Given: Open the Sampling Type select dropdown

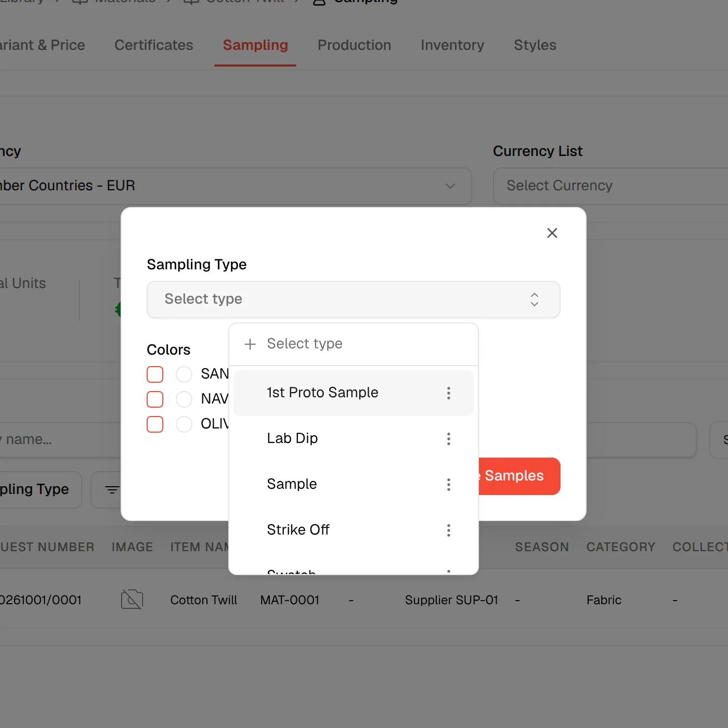Looking at the screenshot, I should coord(354,300).
